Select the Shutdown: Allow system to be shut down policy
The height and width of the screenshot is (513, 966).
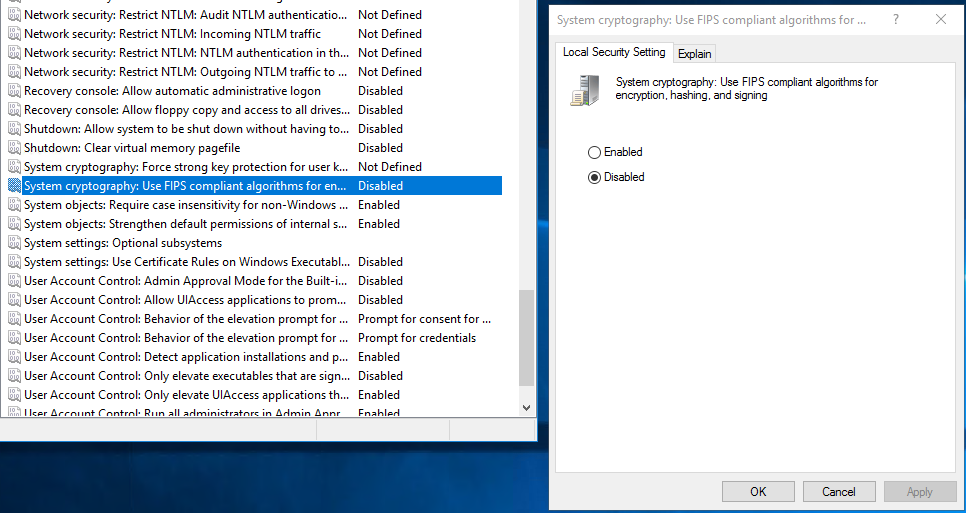click(186, 129)
